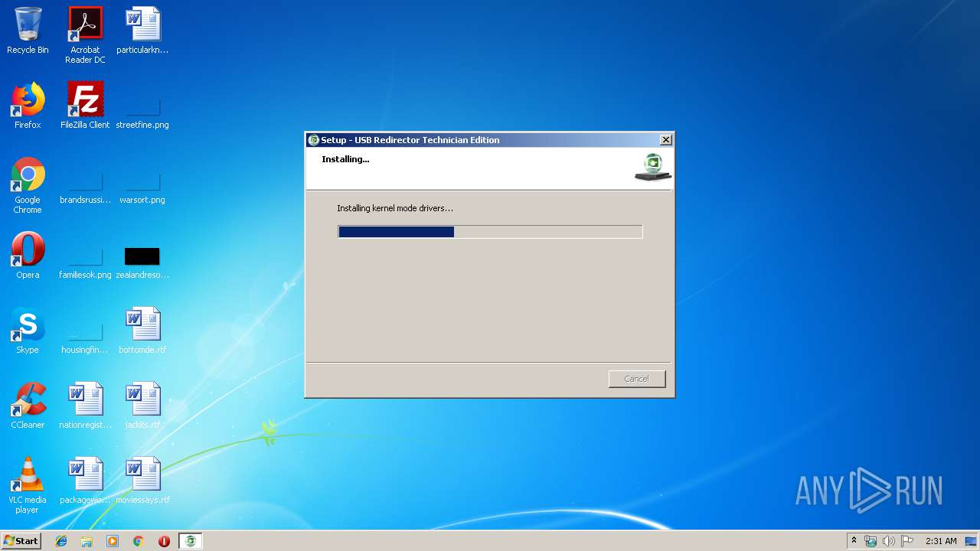Launch Firefox from the desktop
Image resolution: width=980 pixels, height=551 pixels.
point(28,106)
